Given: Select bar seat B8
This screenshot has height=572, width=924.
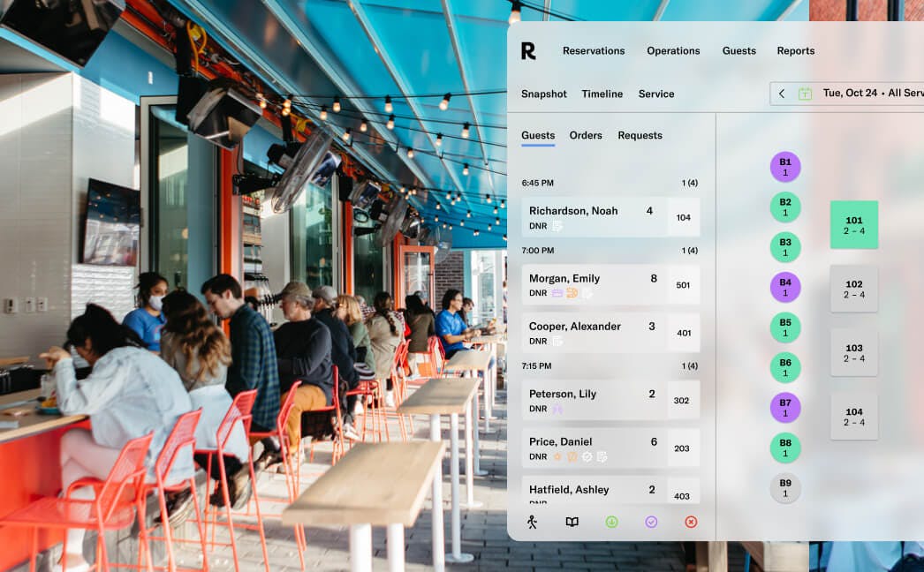Looking at the screenshot, I should [785, 448].
